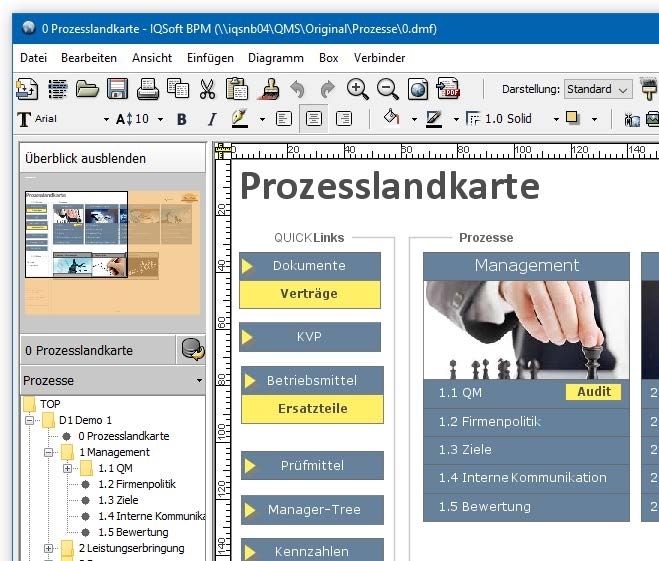Open the line color dropdown arrow

point(456,120)
